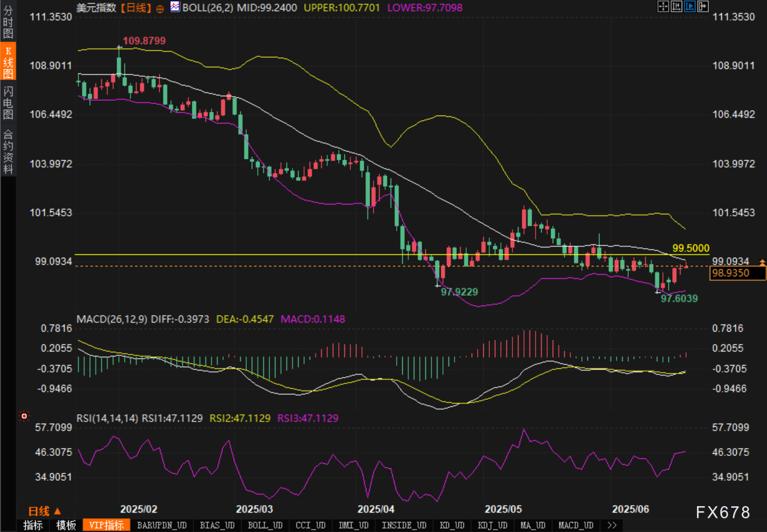Click the BOLL indicator chart icon
The width and height of the screenshot is (767, 532).
(175, 7)
